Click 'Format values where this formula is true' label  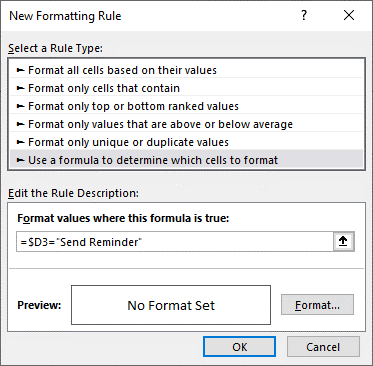[123, 218]
